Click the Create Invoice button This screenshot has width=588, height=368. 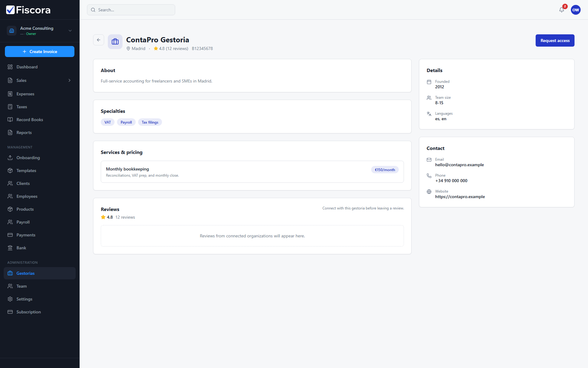(x=40, y=52)
